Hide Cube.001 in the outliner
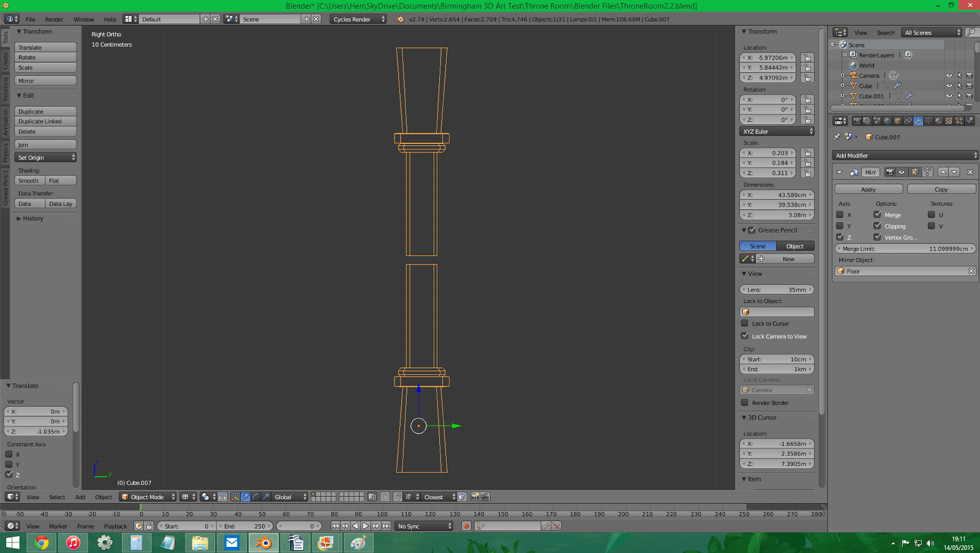980x553 pixels. pos(949,96)
